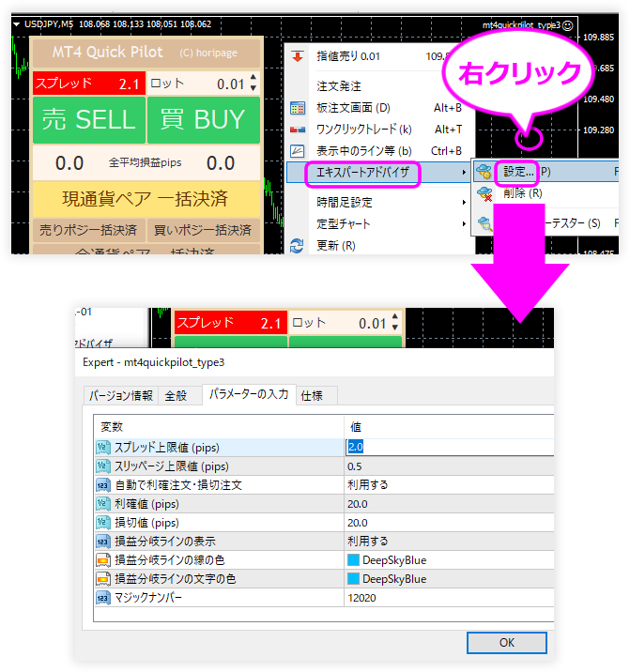Click the 利確値 value 20.0
The width and height of the screenshot is (630, 672).
click(358, 504)
